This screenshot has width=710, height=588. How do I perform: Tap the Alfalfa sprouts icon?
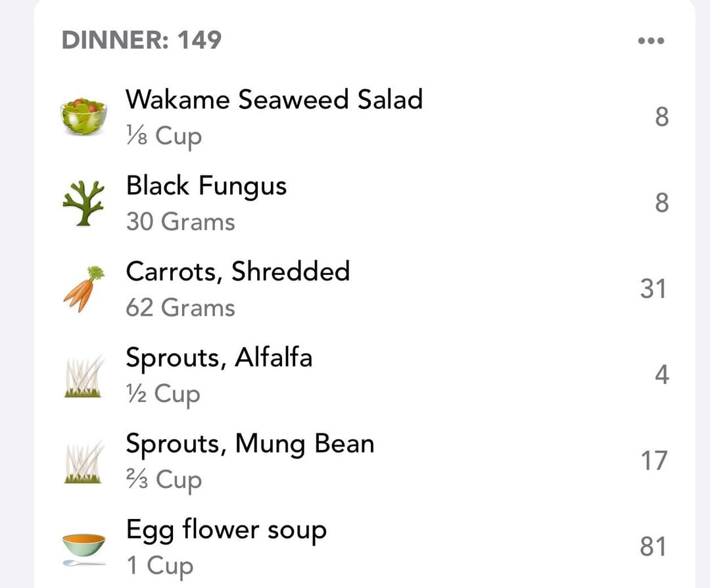coord(83,376)
